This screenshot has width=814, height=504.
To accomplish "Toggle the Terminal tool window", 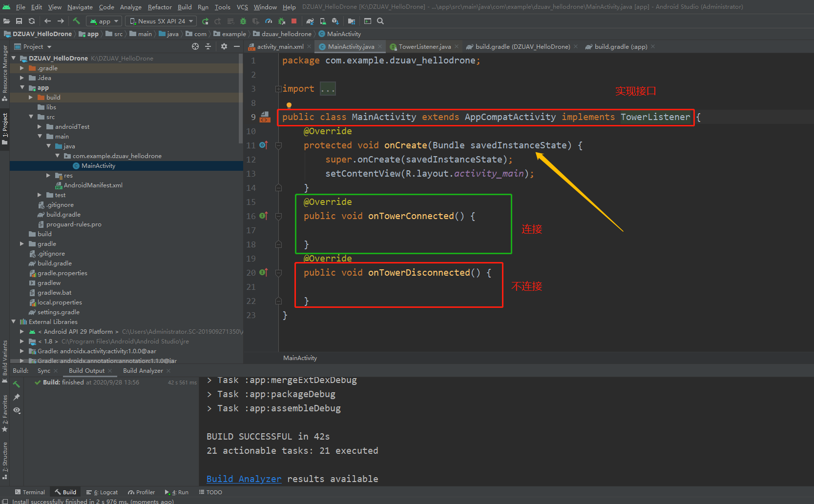I will pos(30,492).
